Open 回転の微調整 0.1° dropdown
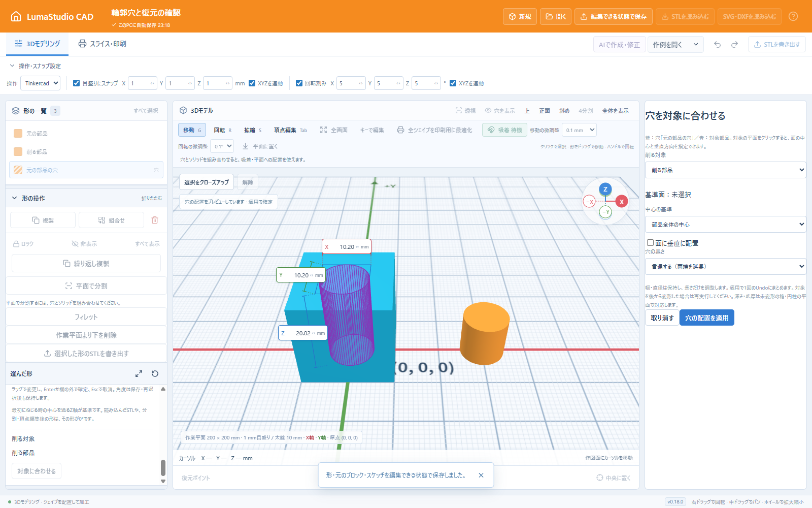 [x=222, y=146]
